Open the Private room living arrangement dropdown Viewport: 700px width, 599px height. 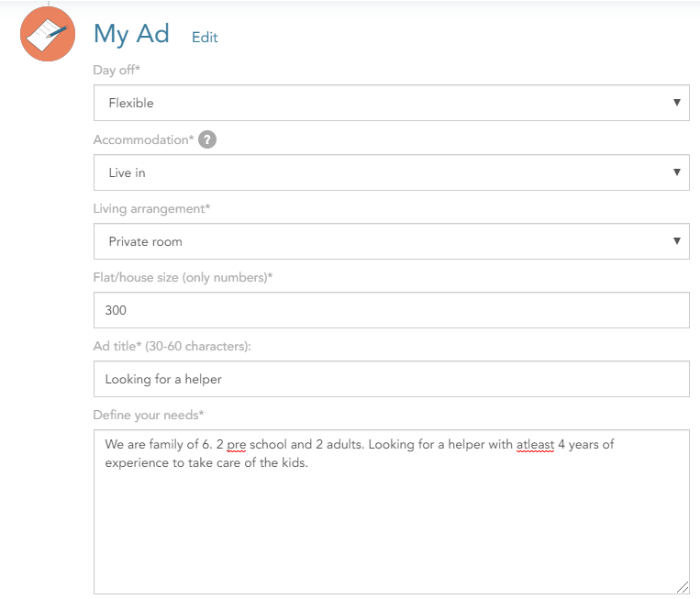[392, 241]
